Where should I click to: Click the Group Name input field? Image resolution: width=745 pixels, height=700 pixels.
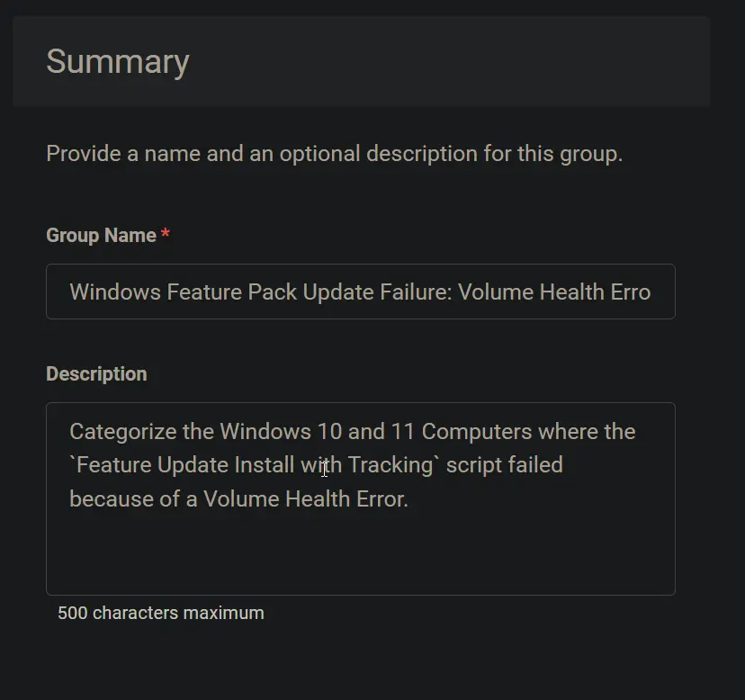(x=361, y=292)
